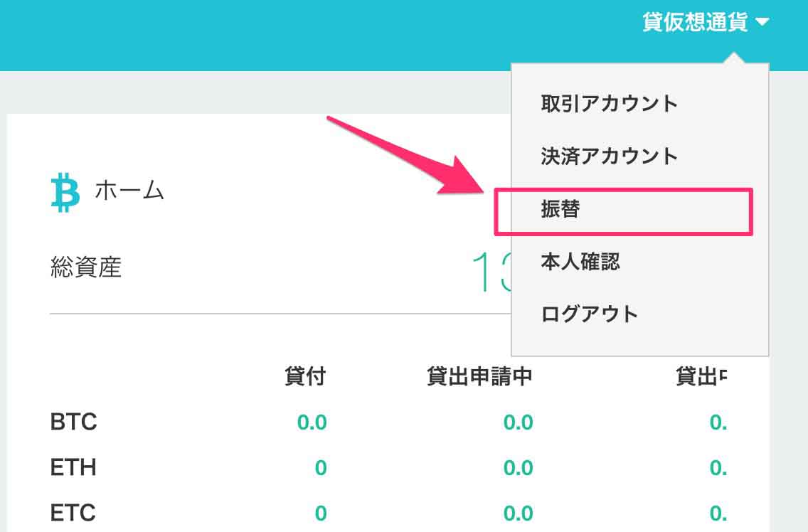Click the 貸付 column header

pyautogui.click(x=305, y=376)
